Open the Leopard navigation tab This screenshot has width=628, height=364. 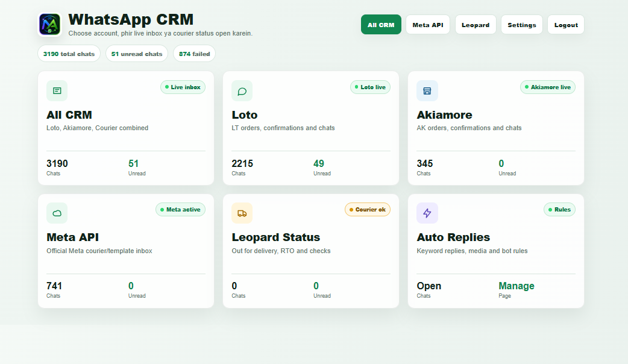click(x=476, y=25)
